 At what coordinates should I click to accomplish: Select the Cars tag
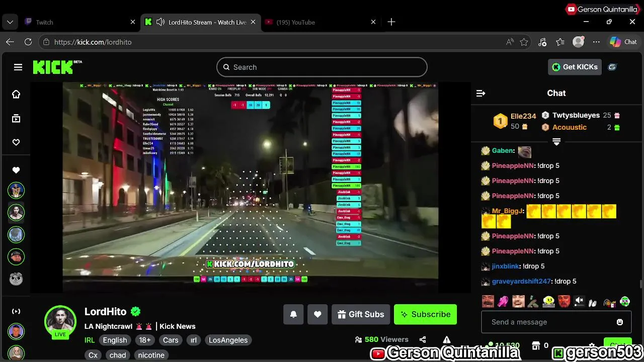pos(171,340)
